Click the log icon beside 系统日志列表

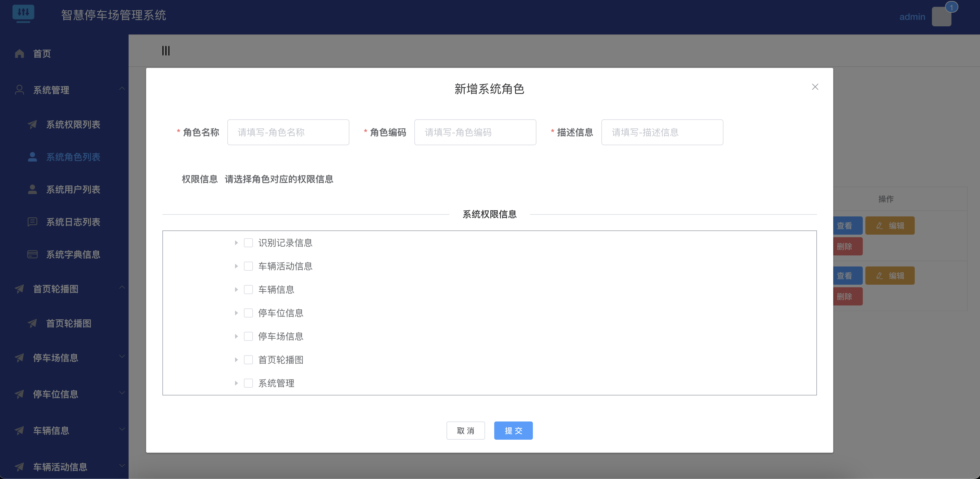pyautogui.click(x=32, y=222)
